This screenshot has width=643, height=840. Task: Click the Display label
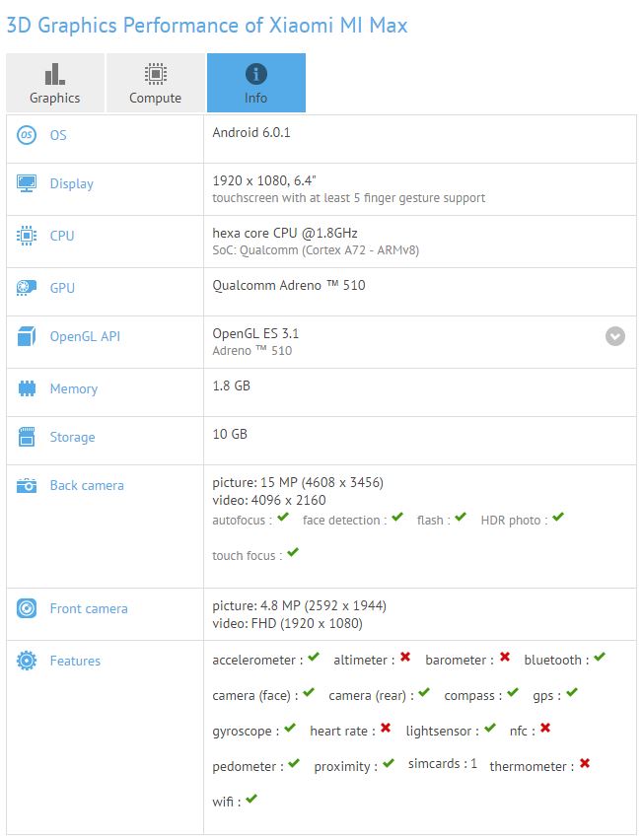tap(72, 183)
